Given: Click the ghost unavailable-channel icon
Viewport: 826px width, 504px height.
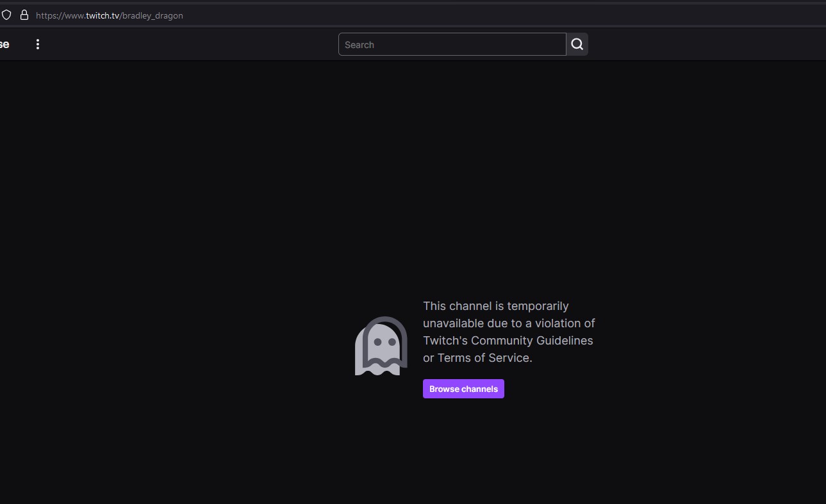Looking at the screenshot, I should [381, 346].
